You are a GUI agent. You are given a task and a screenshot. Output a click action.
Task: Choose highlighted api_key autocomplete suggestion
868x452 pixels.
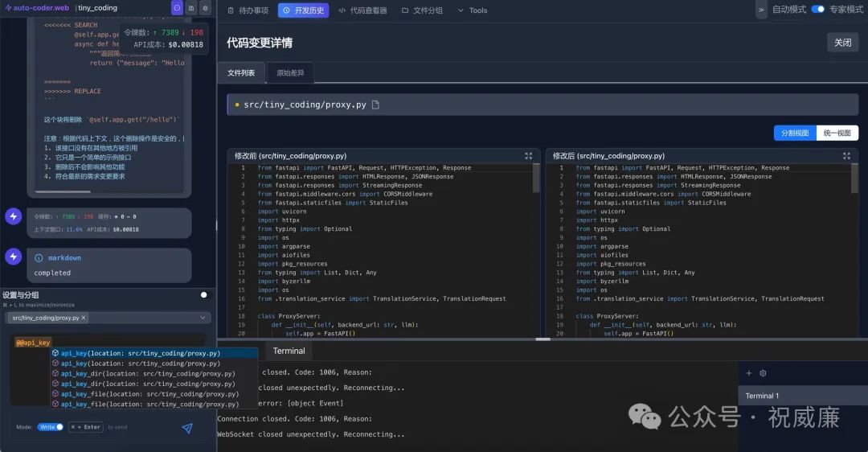click(154, 353)
